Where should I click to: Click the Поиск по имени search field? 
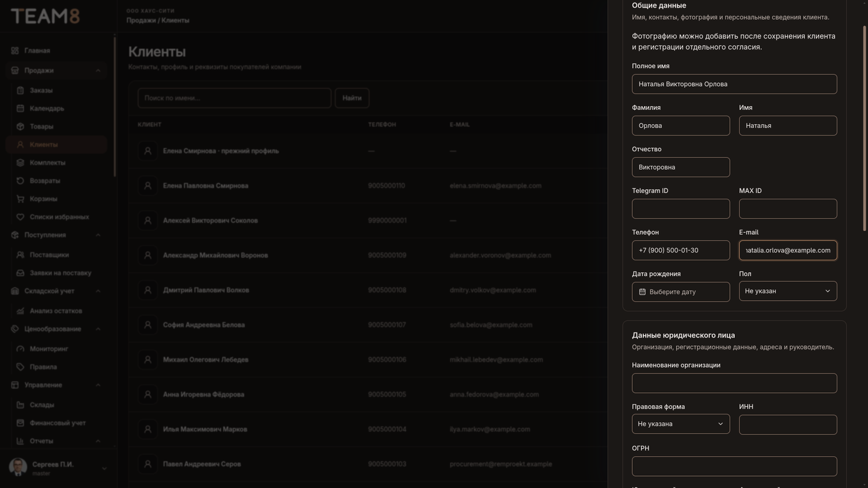click(234, 98)
